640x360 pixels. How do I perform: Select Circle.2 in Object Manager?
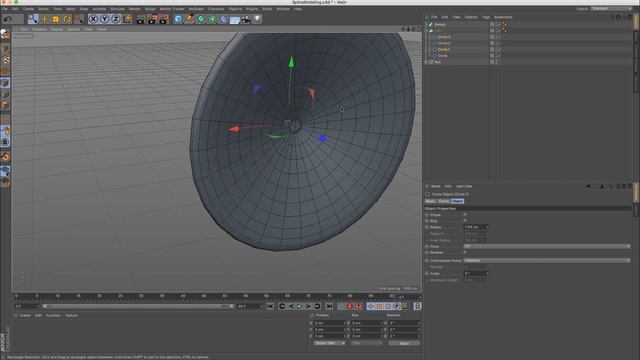444,43
